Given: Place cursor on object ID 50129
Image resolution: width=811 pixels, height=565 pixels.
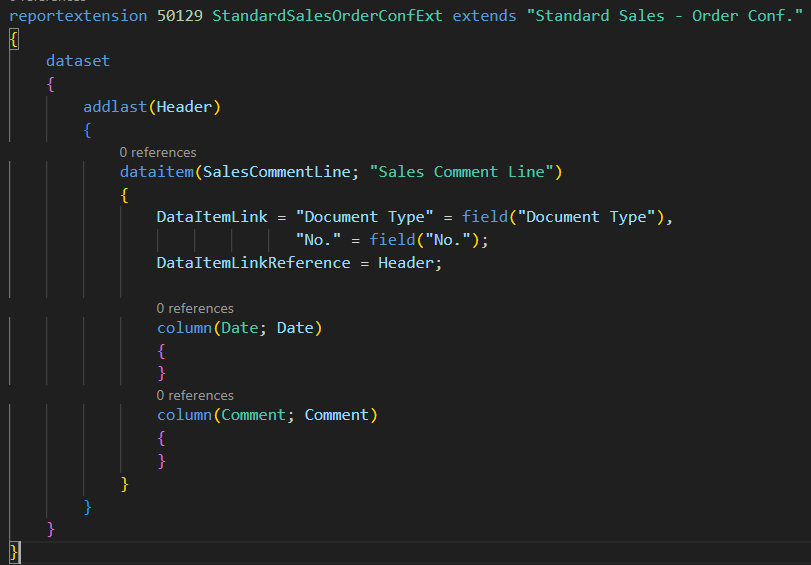Looking at the screenshot, I should point(180,18).
